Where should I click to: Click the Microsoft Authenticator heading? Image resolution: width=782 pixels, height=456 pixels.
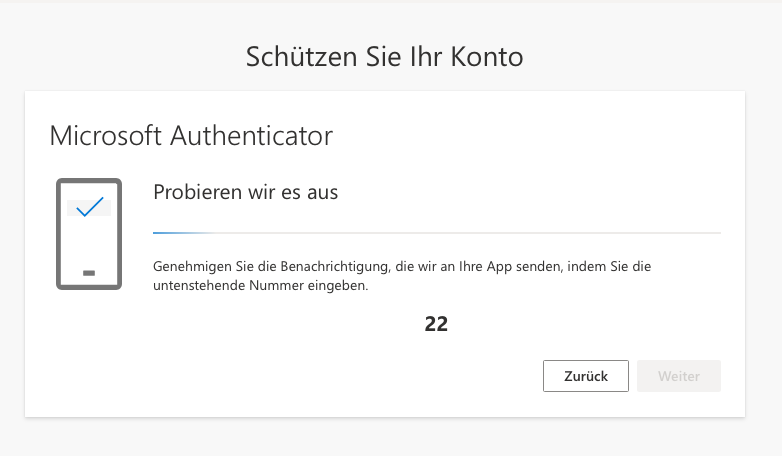point(191,135)
